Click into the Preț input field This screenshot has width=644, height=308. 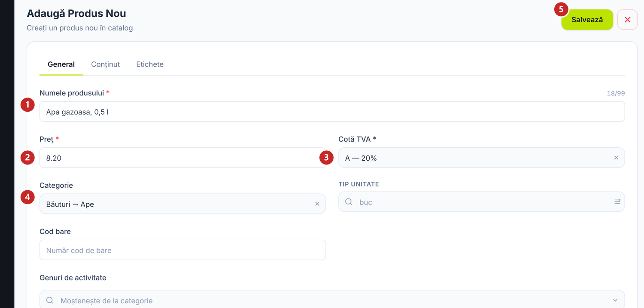(182, 158)
